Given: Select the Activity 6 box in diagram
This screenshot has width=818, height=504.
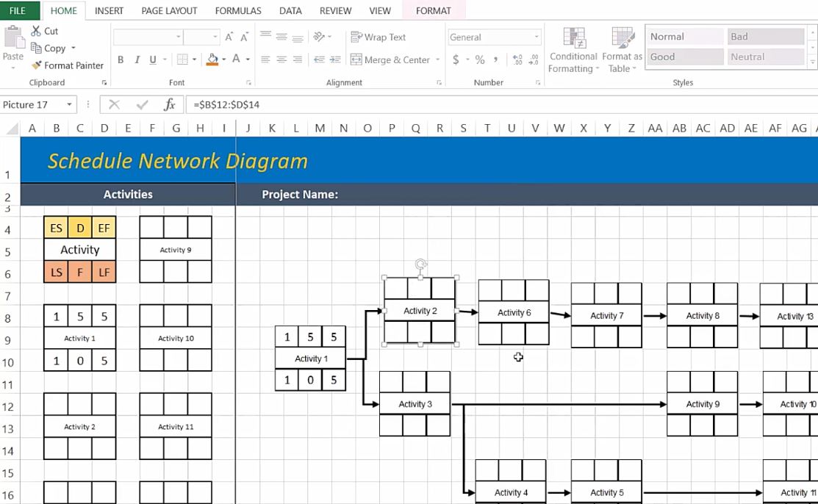Looking at the screenshot, I should 514,312.
